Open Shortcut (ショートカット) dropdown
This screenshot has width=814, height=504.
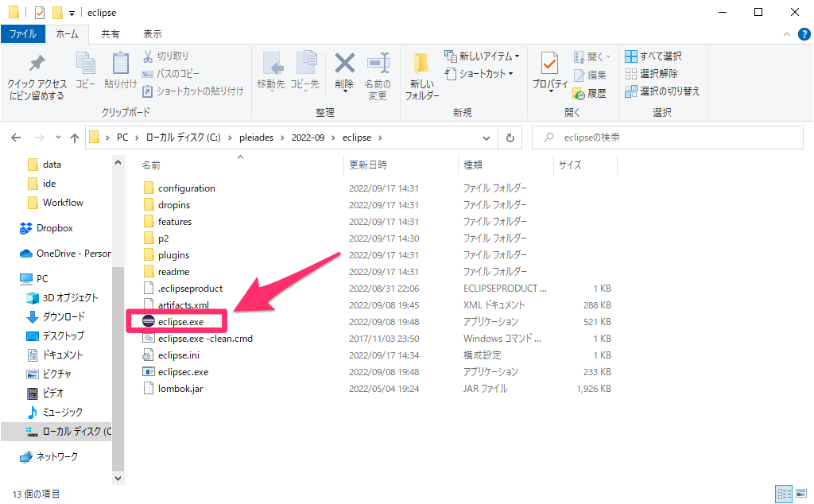[x=479, y=74]
